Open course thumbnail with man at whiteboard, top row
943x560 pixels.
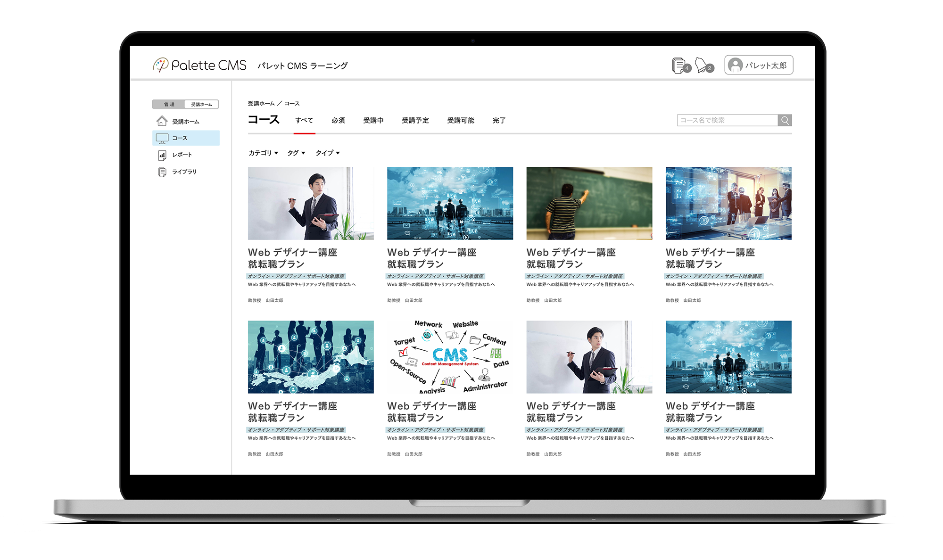(311, 203)
